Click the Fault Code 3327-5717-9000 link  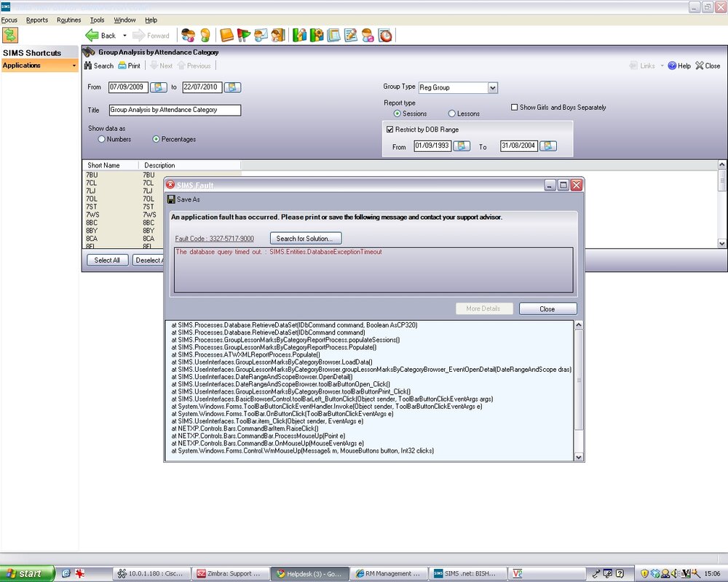pyautogui.click(x=215, y=239)
